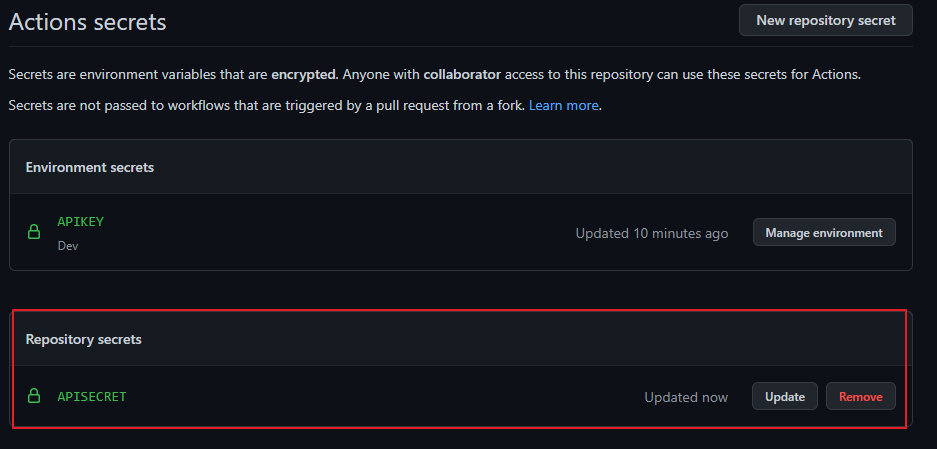Click the phrase 'Secrets are environment variables'
This screenshot has height=449, width=937.
(128, 74)
